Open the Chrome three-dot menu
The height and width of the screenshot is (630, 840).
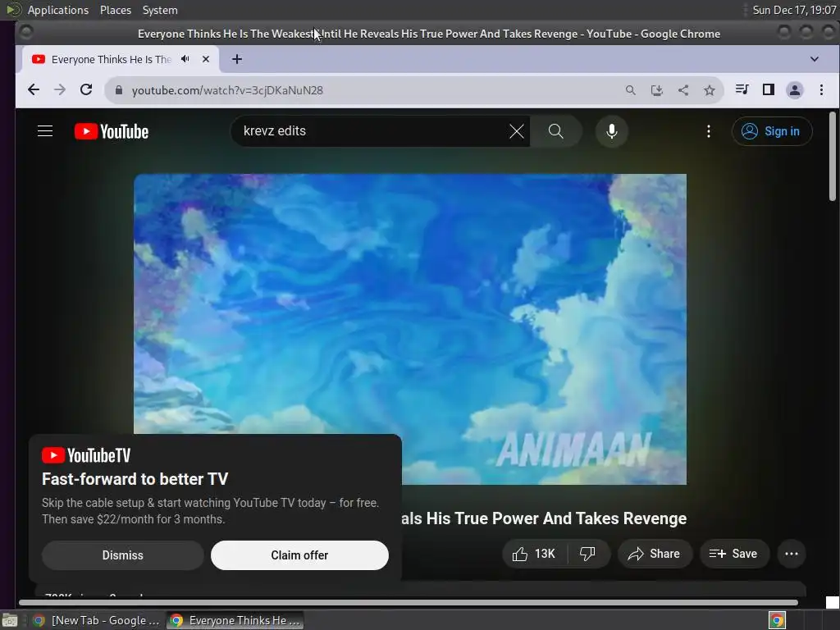(821, 90)
